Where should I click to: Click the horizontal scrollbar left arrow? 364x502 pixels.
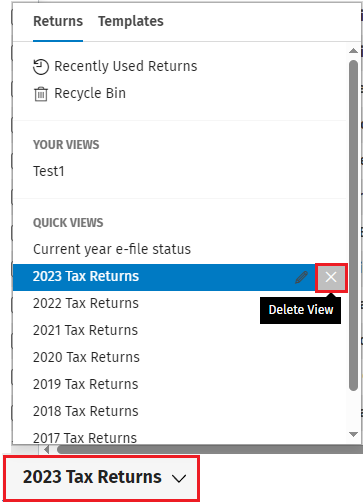(46, 450)
